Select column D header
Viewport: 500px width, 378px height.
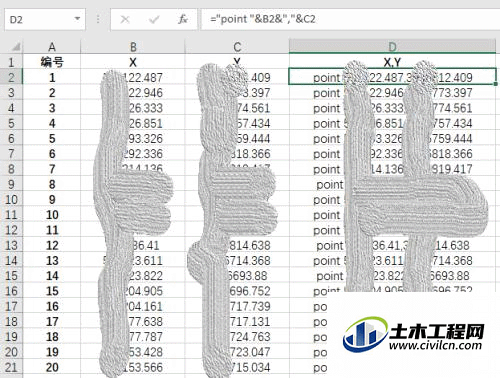[x=392, y=46]
